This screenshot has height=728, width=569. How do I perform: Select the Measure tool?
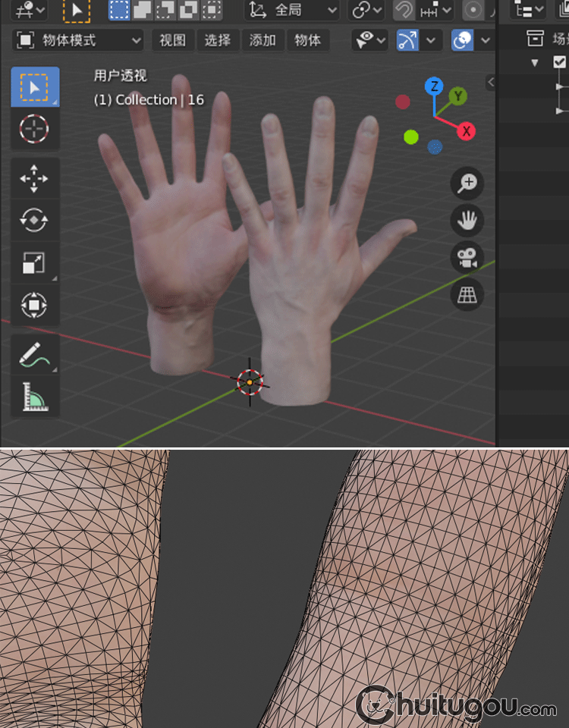click(34, 397)
